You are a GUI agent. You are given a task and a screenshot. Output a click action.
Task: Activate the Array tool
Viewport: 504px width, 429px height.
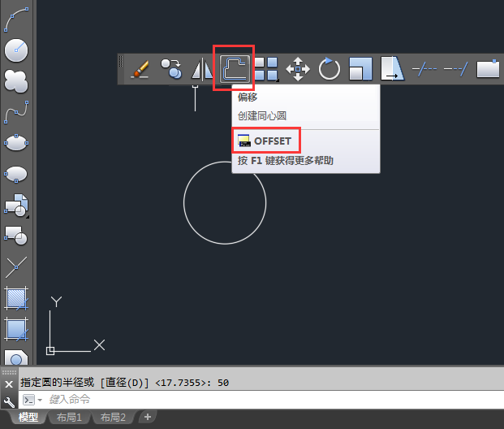(x=266, y=69)
